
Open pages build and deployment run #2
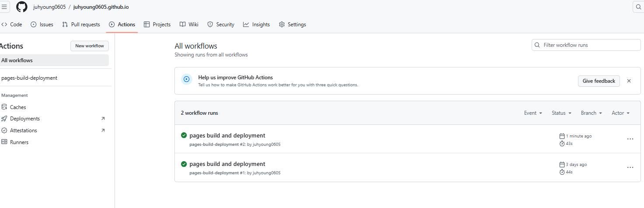[x=227, y=136]
